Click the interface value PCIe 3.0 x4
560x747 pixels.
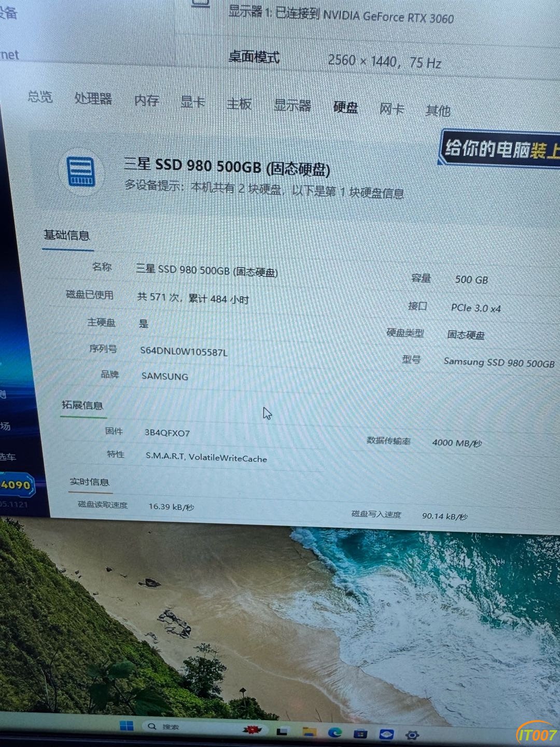[x=476, y=308]
